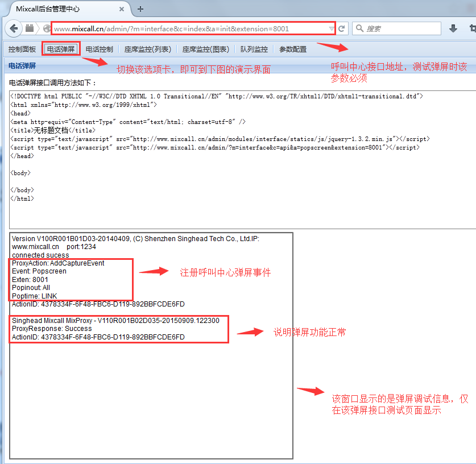Open the 控制面板 tab
This screenshot has width=476, height=464.
[x=22, y=49]
